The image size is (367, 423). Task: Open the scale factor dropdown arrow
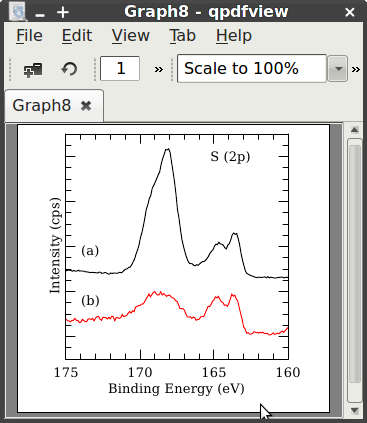pos(338,69)
